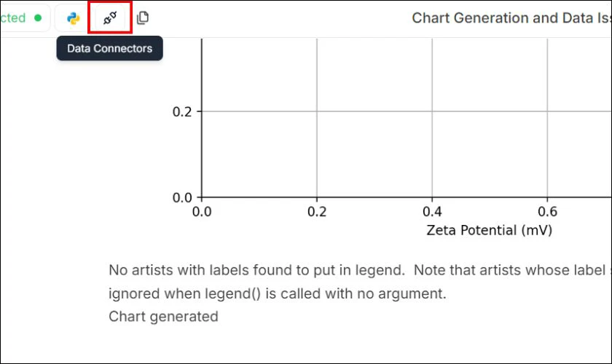Click the 0.2 x-axis tick label
This screenshot has width=612, height=364.
click(x=317, y=212)
